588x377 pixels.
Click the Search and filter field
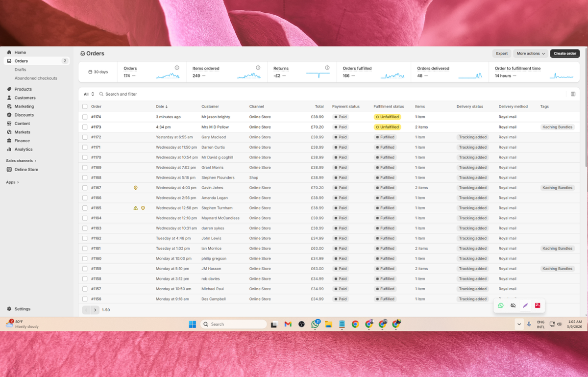coord(121,94)
